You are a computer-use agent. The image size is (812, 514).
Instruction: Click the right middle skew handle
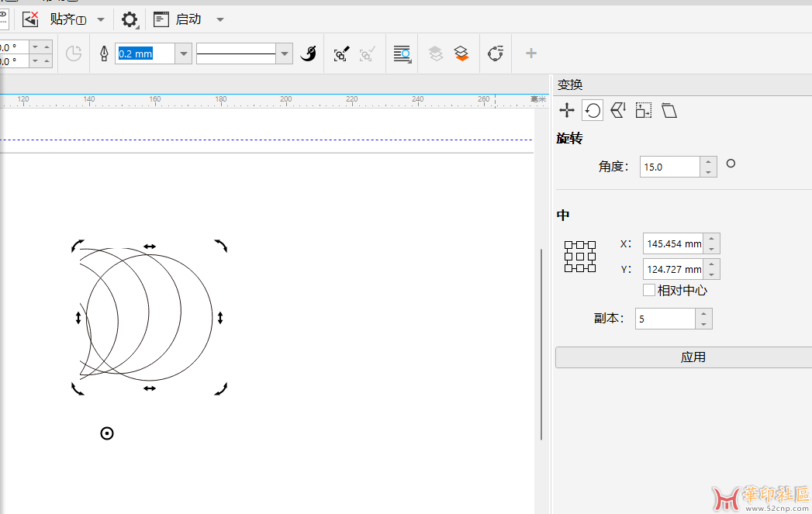click(220, 318)
